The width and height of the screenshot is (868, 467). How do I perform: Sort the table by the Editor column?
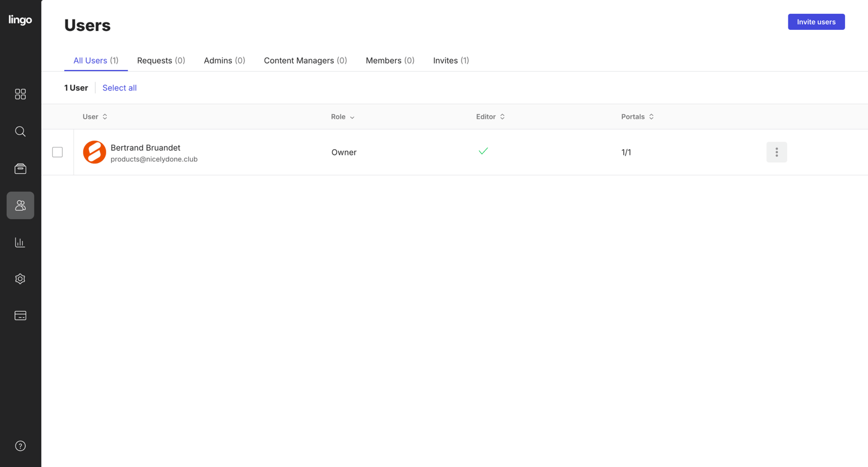490,116
